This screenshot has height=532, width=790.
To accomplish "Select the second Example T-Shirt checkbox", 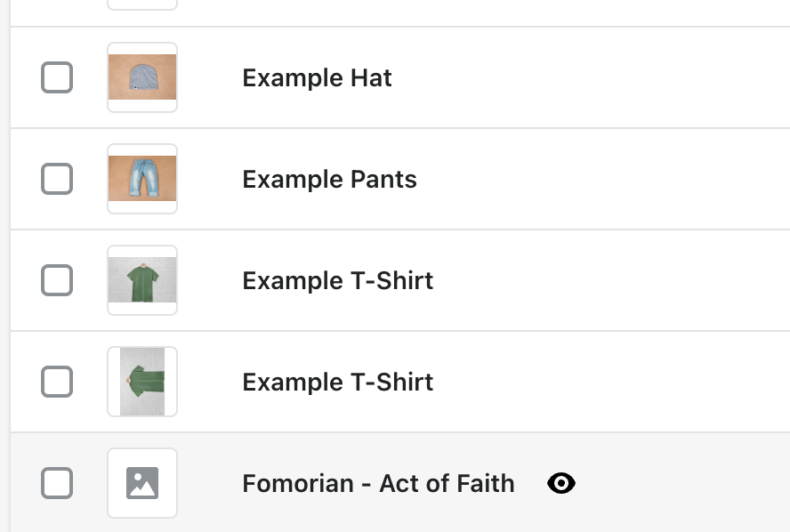I will [x=56, y=382].
